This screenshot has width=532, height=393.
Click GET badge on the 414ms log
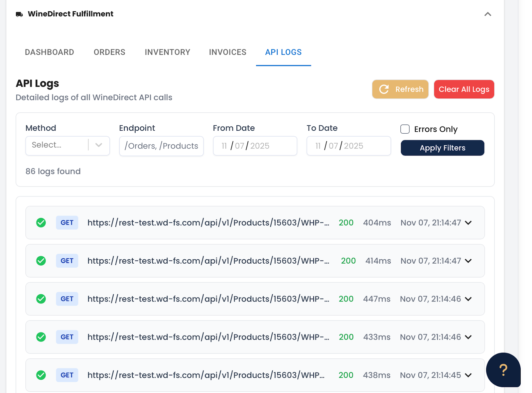click(x=67, y=261)
